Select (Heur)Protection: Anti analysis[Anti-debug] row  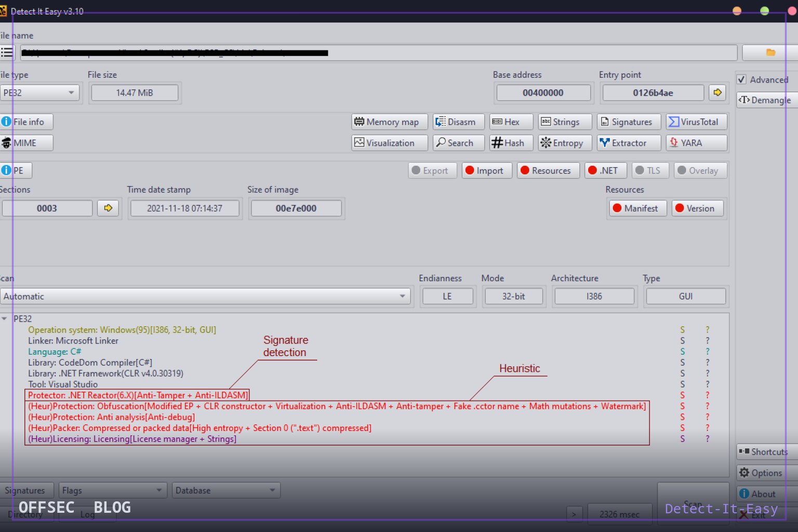click(112, 417)
